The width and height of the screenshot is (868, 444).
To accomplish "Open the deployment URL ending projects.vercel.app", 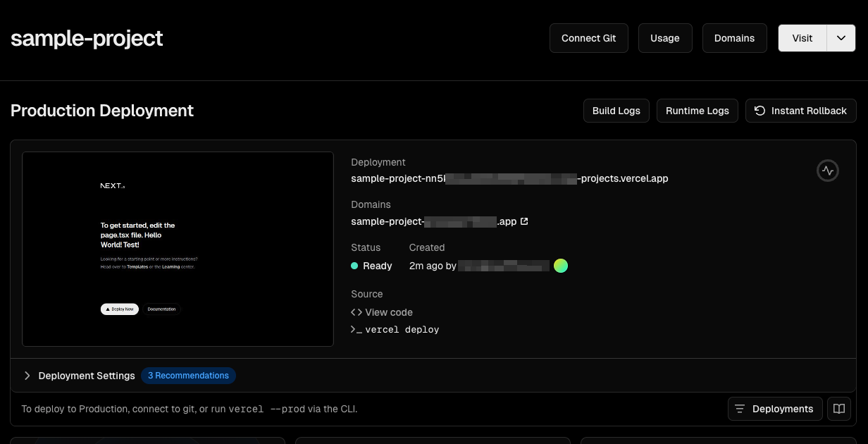I will coord(509,178).
